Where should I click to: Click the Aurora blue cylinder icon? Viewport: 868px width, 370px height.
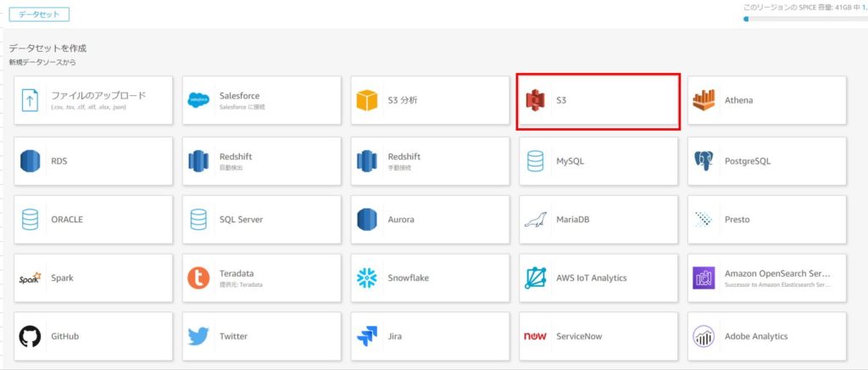coord(366,219)
